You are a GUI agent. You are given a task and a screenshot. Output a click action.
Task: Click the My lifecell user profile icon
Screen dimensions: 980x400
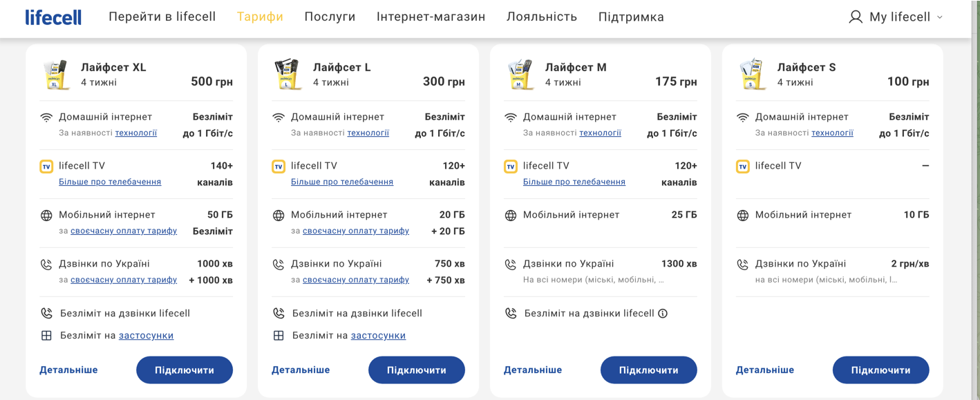click(x=856, y=17)
